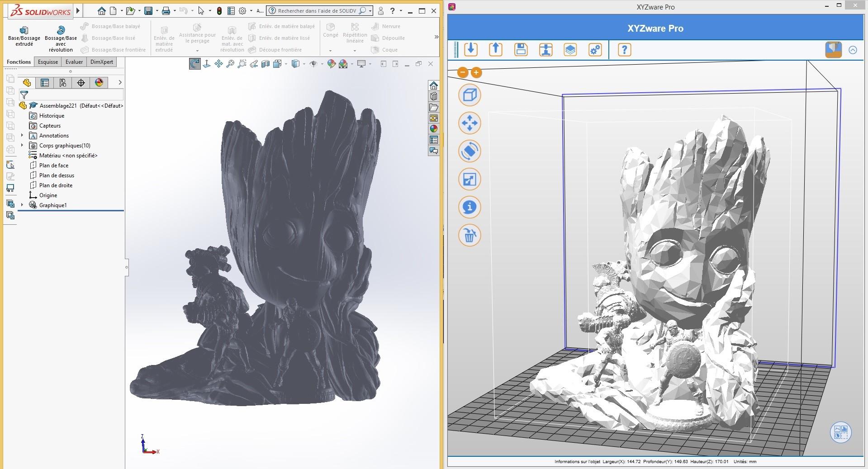Switch to the Esquisse tab

tap(47, 62)
